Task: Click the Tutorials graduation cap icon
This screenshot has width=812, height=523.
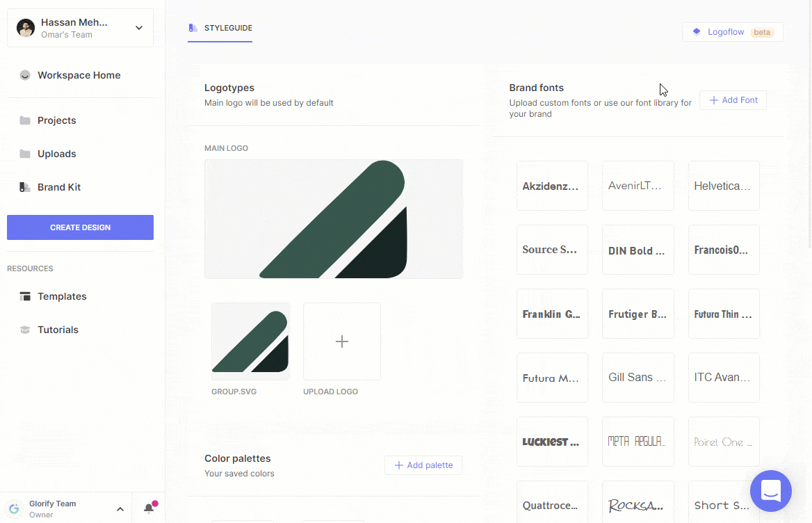Action: click(25, 330)
